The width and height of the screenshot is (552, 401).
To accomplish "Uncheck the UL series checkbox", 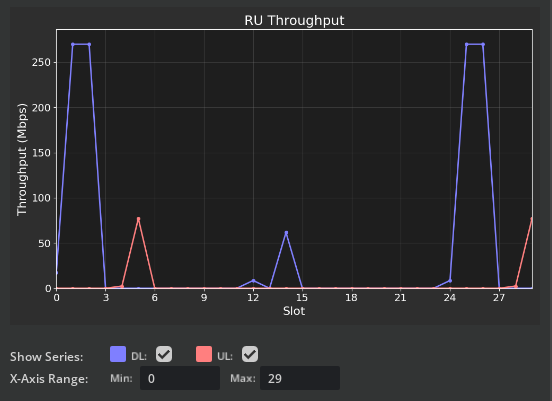I will click(x=250, y=354).
